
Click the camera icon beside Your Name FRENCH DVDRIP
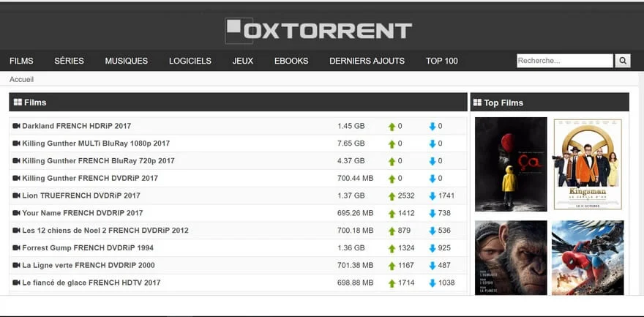(x=16, y=213)
